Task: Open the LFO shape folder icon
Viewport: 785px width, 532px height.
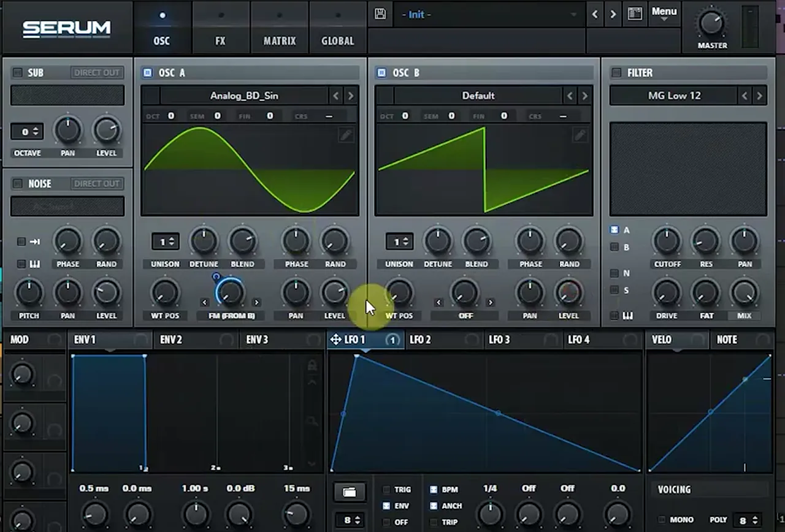Action: [x=350, y=492]
